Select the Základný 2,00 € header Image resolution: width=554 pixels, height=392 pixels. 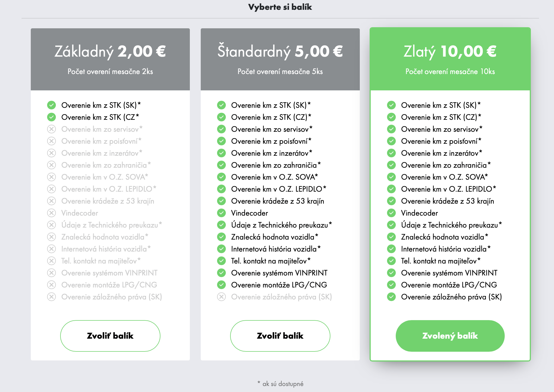110,51
